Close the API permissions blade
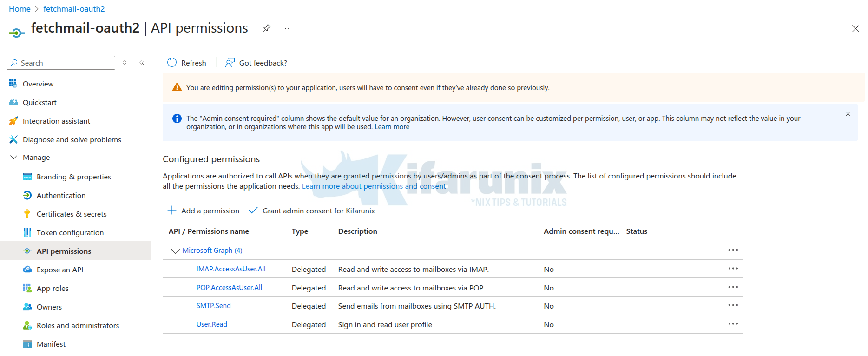Image resolution: width=868 pixels, height=356 pixels. coord(855,28)
